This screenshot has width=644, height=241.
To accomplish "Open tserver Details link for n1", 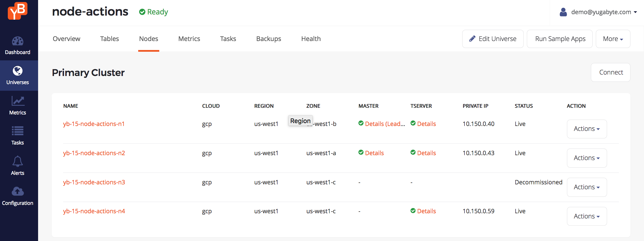I will point(426,124).
